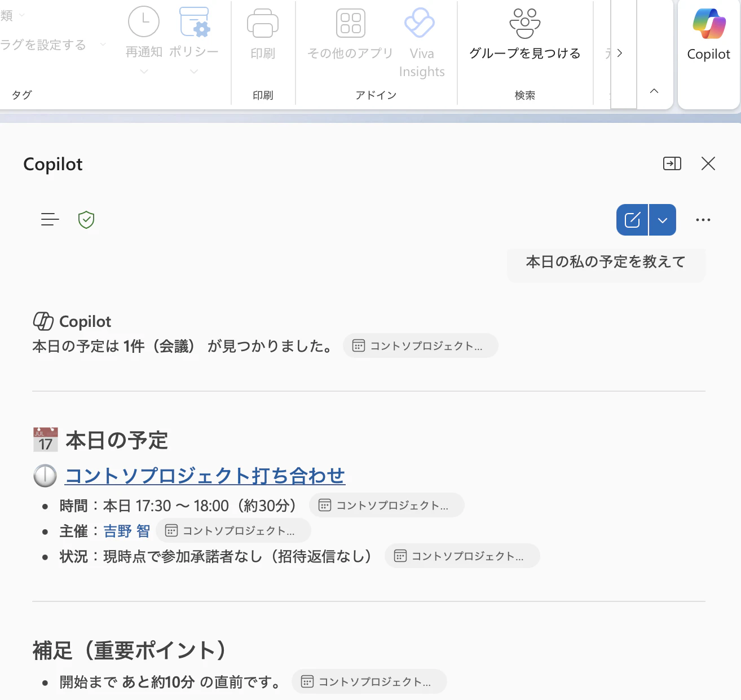741x700 pixels.
Task: Open the Copilot chat list menu icon
Action: click(50, 219)
